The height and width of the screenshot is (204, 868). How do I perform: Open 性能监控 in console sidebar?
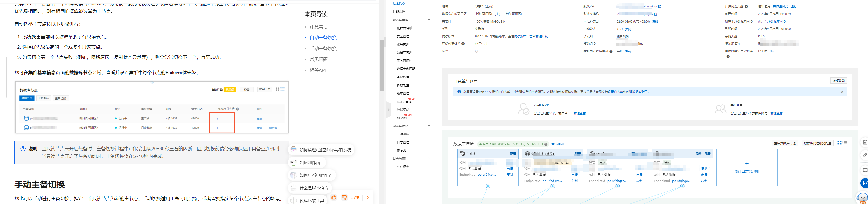coord(399,12)
